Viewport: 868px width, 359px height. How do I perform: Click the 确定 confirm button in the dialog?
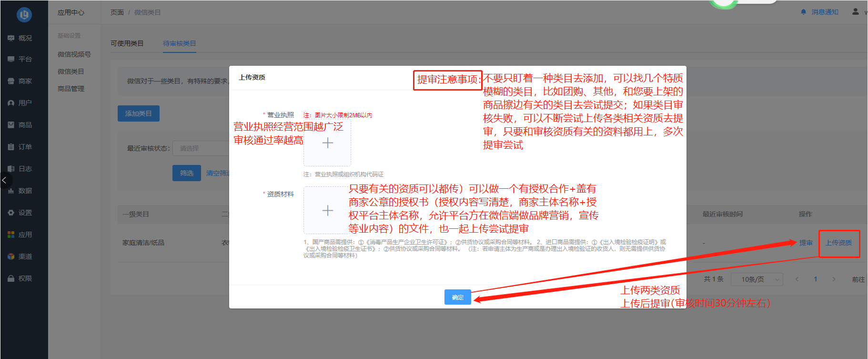[x=458, y=297]
